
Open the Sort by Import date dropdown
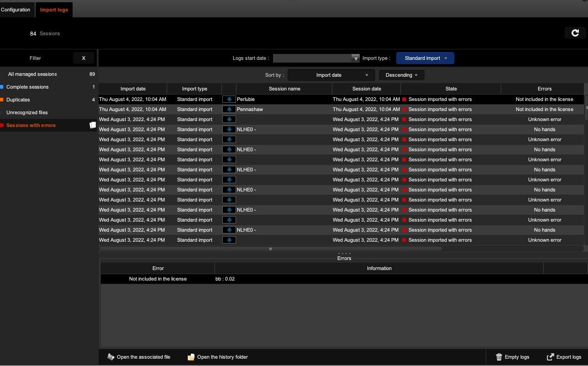pyautogui.click(x=331, y=75)
